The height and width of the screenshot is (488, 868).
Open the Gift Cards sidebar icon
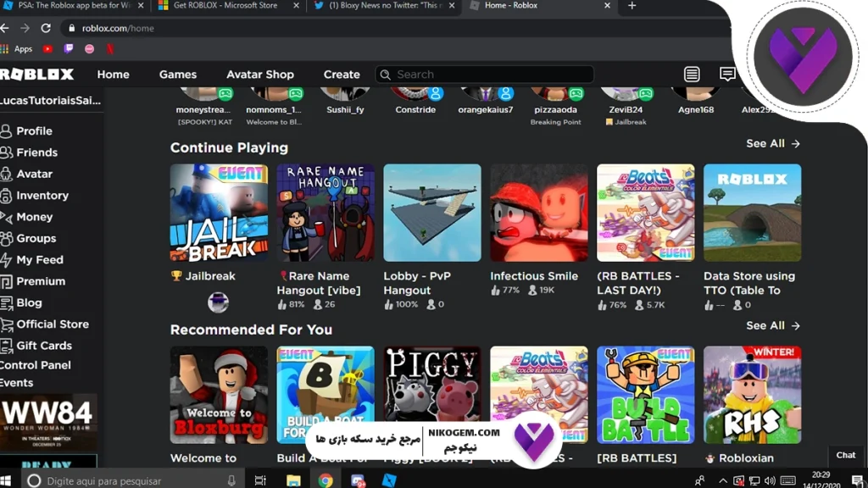click(x=6, y=346)
